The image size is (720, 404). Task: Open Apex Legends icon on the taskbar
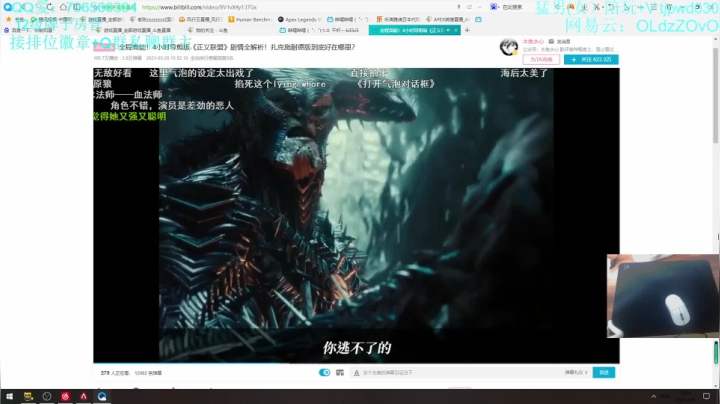point(84,396)
